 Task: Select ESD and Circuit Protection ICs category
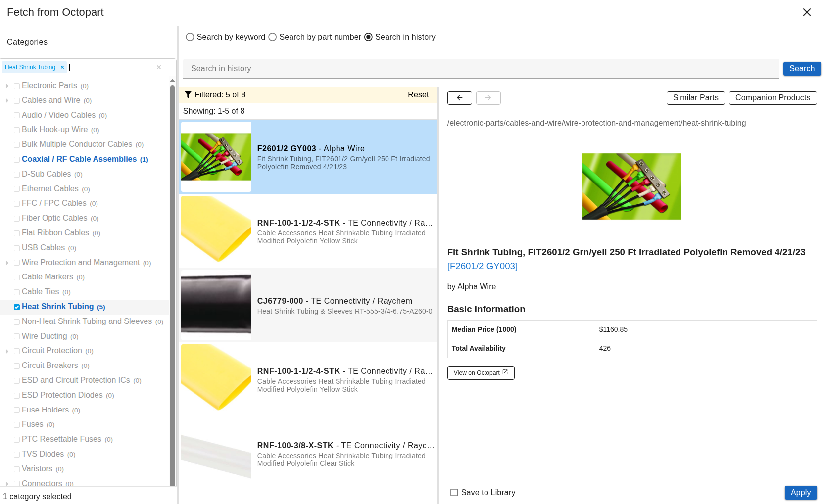coord(76,380)
